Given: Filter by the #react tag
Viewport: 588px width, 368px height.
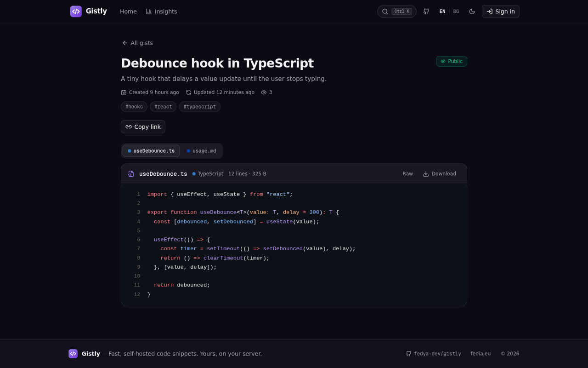Looking at the screenshot, I should pos(163,107).
